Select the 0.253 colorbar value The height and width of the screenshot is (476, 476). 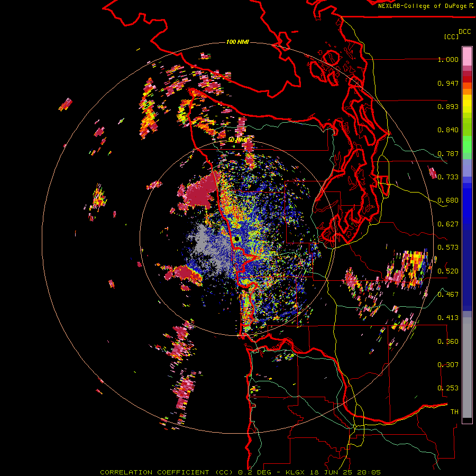(x=448, y=388)
